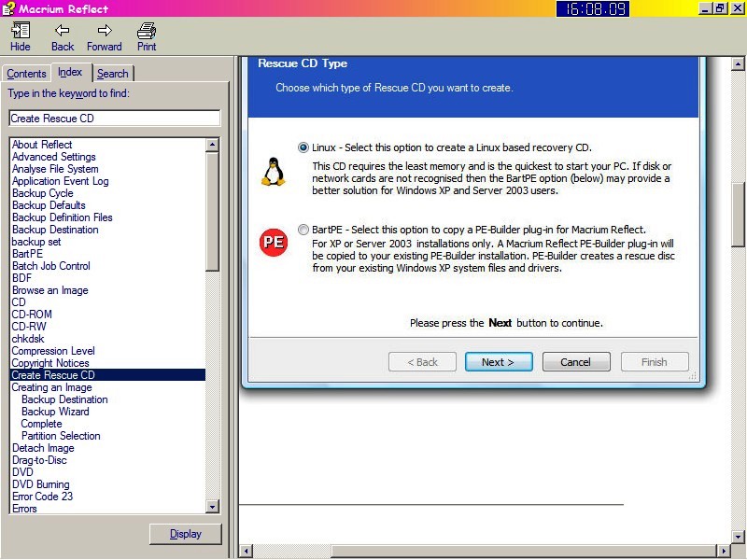Click the Forward toolbar arrow

coord(105,36)
